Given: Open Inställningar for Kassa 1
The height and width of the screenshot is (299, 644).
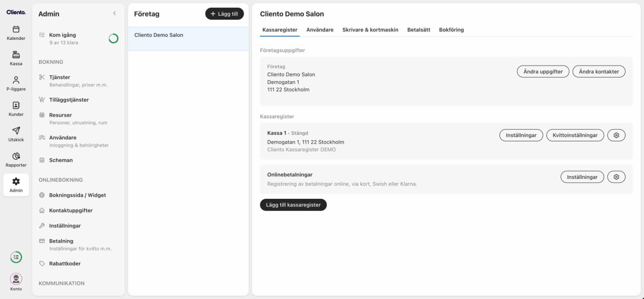Looking at the screenshot, I should (521, 135).
